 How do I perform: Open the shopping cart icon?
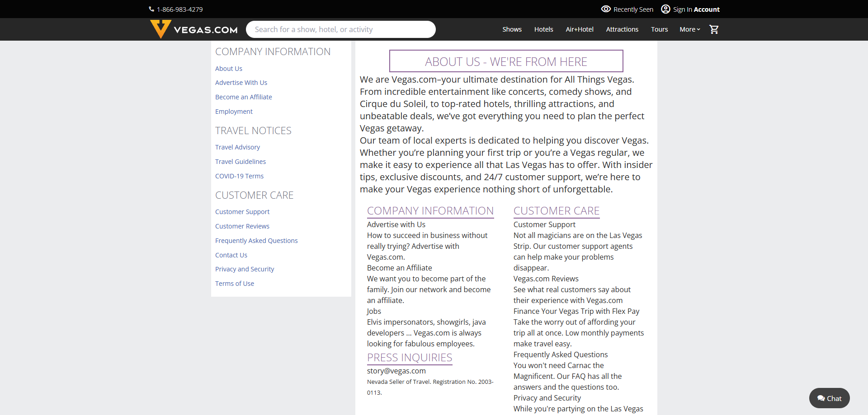714,29
